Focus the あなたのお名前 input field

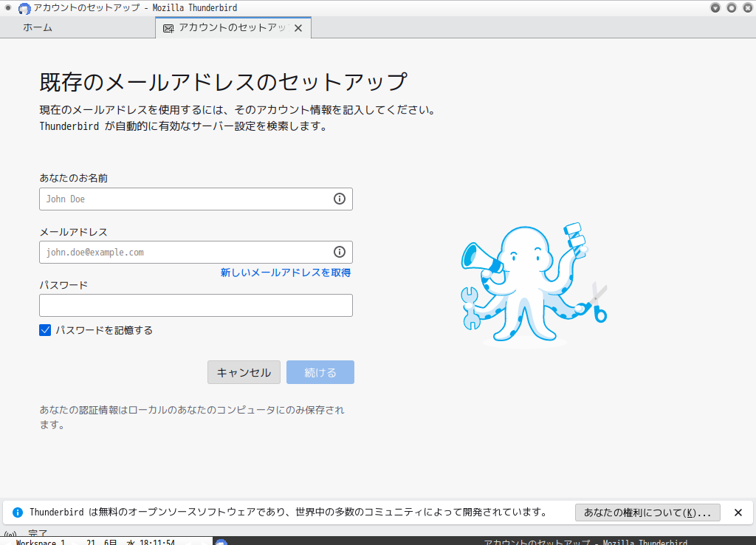[x=196, y=199]
